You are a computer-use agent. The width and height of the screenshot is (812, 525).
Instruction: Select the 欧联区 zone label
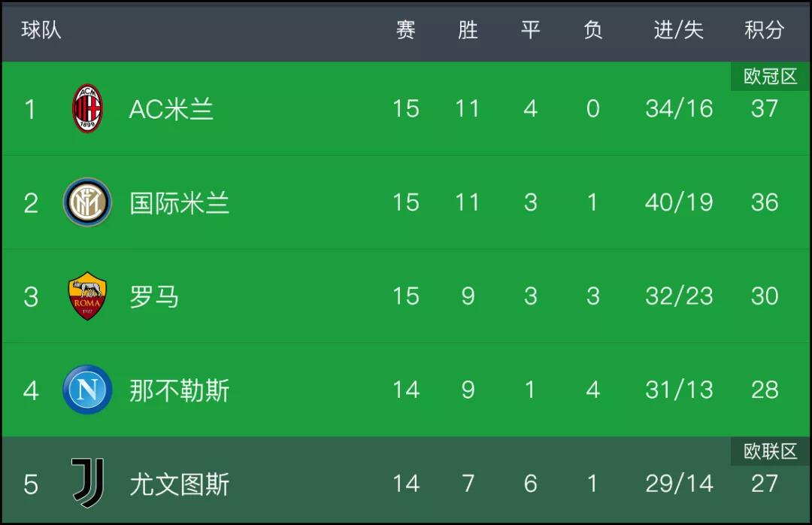pos(770,451)
